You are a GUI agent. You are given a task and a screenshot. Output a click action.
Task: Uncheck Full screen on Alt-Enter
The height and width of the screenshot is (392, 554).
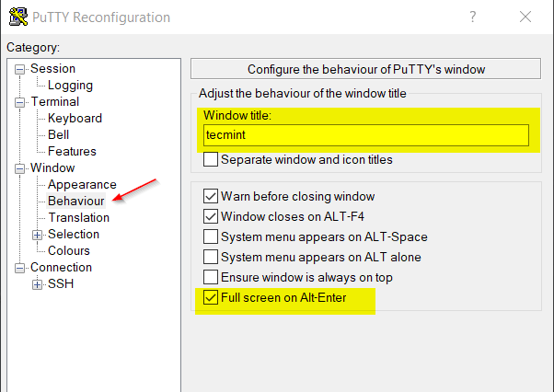click(212, 298)
